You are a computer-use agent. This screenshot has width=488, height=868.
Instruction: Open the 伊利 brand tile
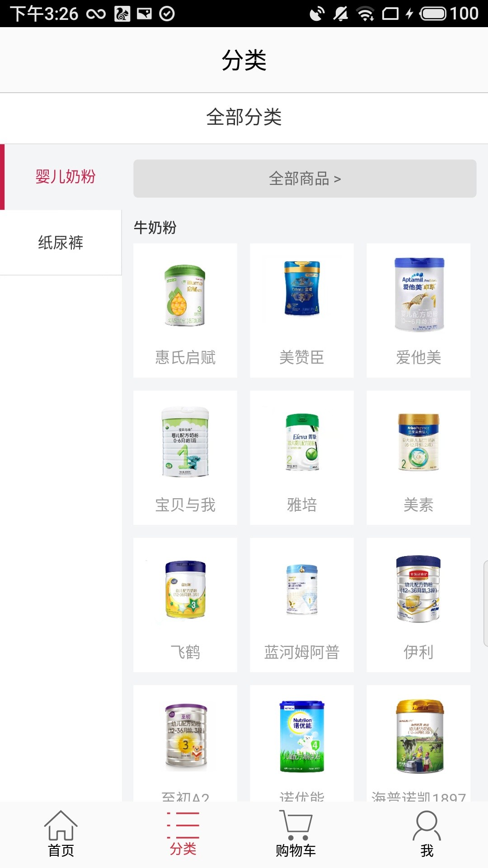[418, 605]
